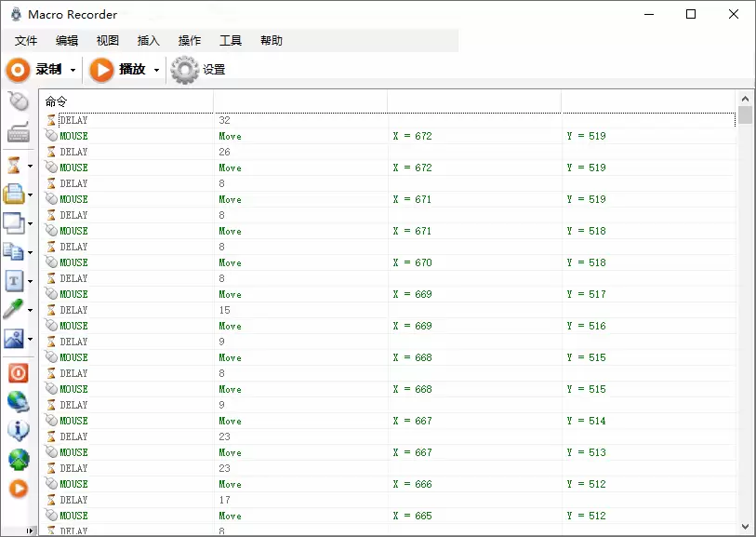This screenshot has width=756, height=537.
Task: Click the settings gear icon
Action: (x=185, y=70)
